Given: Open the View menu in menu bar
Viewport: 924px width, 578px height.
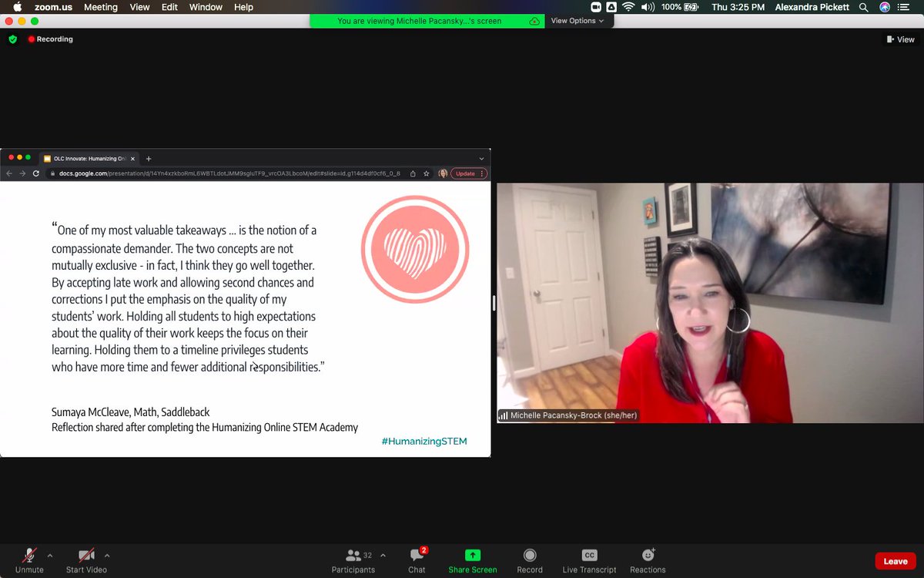Looking at the screenshot, I should [x=139, y=7].
